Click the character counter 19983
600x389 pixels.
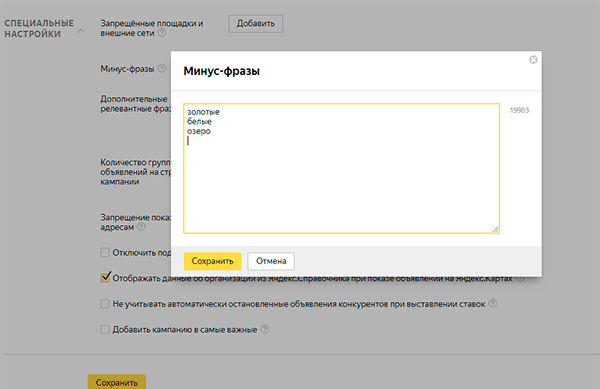tap(519, 111)
